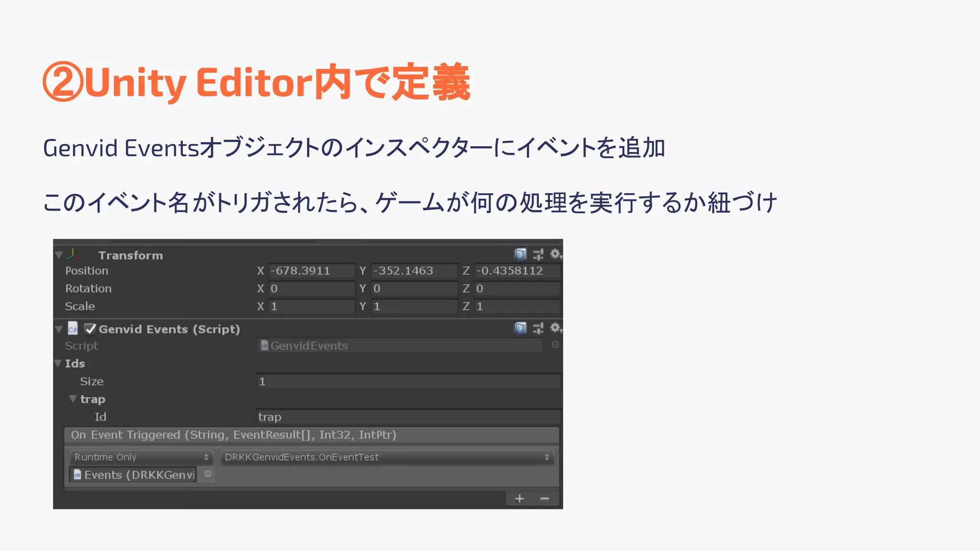Click Position Y field -352.1463
Viewport: 980px width, 551px height.
click(x=414, y=271)
